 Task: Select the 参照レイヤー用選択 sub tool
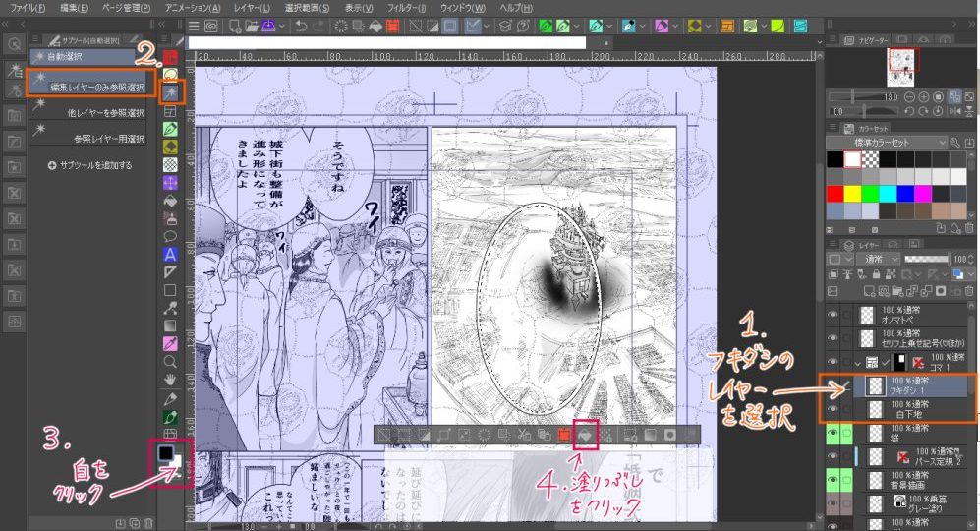pos(88,134)
